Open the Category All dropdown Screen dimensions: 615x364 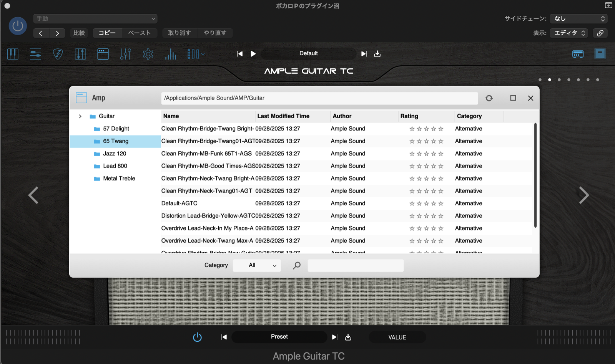pos(257,265)
